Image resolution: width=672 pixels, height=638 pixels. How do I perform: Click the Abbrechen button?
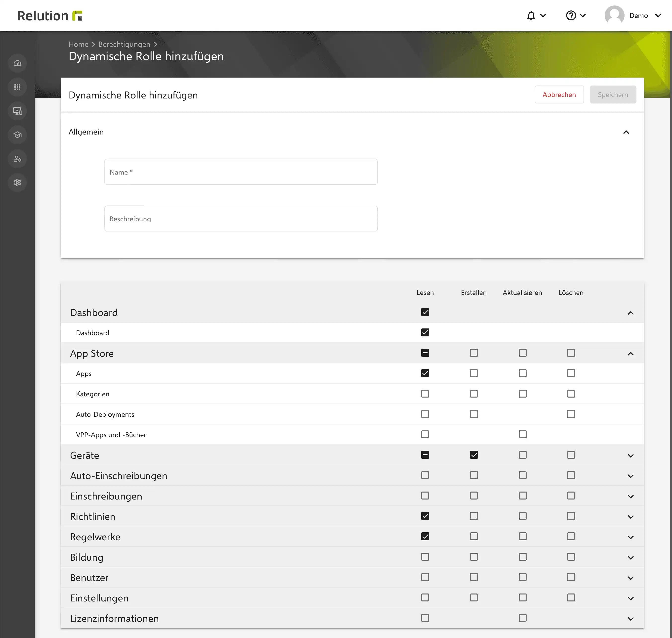(x=559, y=94)
